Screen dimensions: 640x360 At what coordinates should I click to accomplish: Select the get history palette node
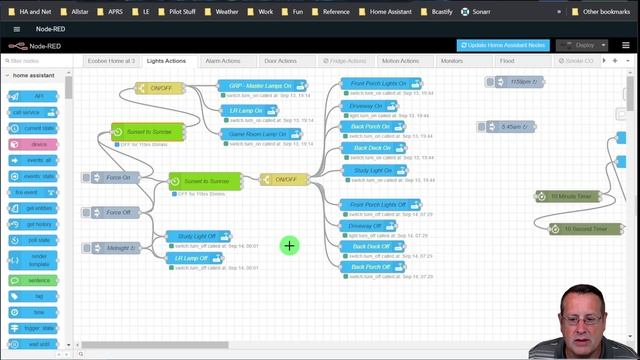point(33,224)
